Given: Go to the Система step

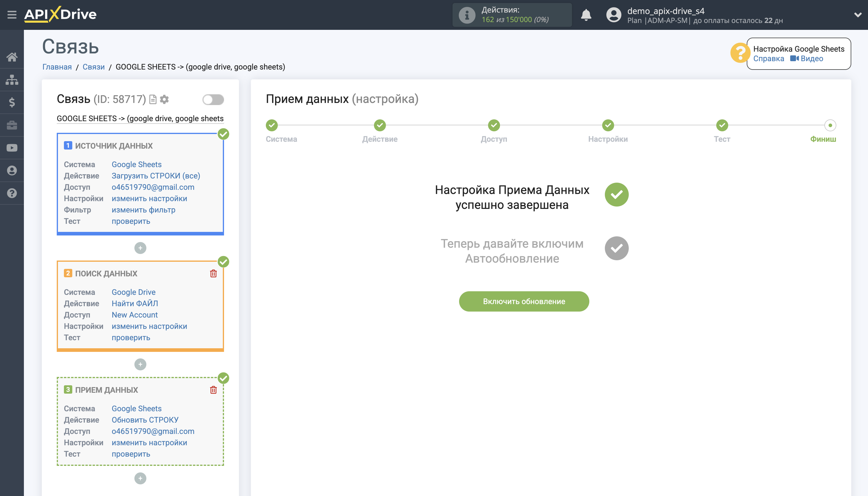Looking at the screenshot, I should [272, 125].
